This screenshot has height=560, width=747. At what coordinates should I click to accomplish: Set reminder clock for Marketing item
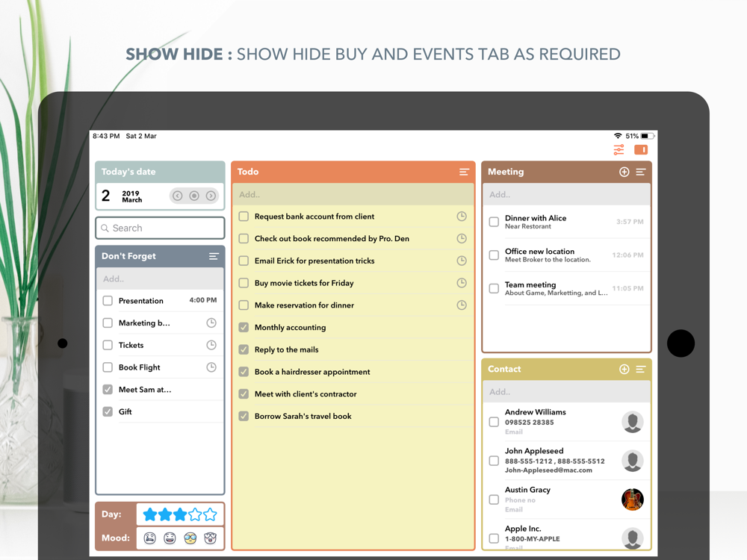coord(211,323)
